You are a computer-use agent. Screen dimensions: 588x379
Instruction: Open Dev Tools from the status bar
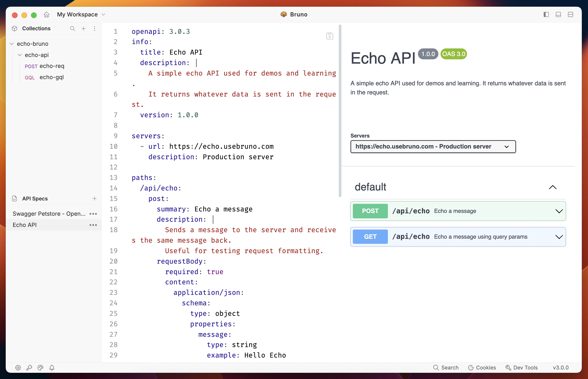(x=521, y=367)
